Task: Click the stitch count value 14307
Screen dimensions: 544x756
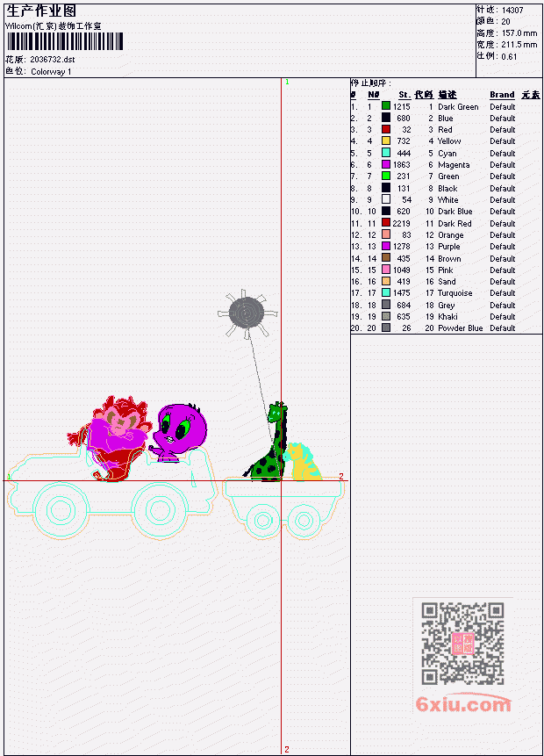Action: 512,10
